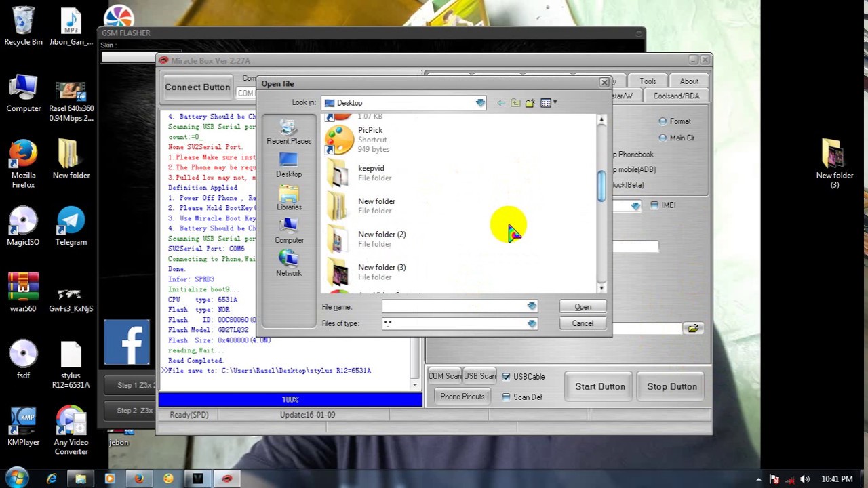Click the USB Scan button
The image size is (868, 488).
tap(479, 376)
